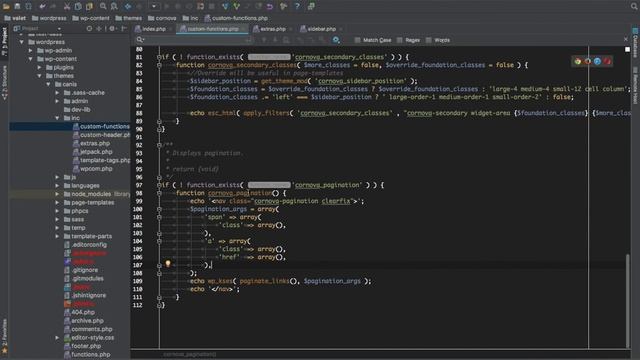Click the Copy toolbar icon
This screenshot has height=360, width=640.
tap(78, 6)
